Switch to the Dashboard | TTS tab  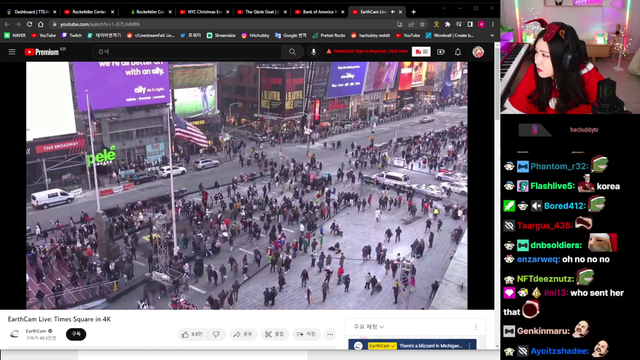coord(31,12)
